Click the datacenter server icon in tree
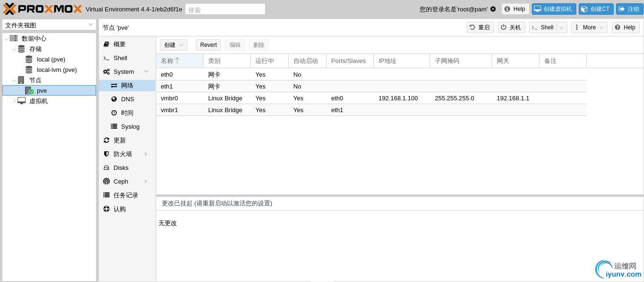 coord(14,38)
